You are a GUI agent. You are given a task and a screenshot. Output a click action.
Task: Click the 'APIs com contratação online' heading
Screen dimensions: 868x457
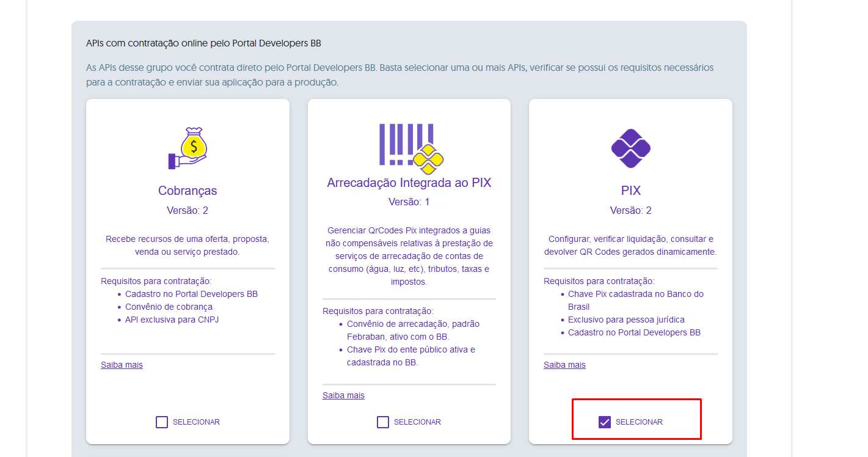tap(203, 43)
